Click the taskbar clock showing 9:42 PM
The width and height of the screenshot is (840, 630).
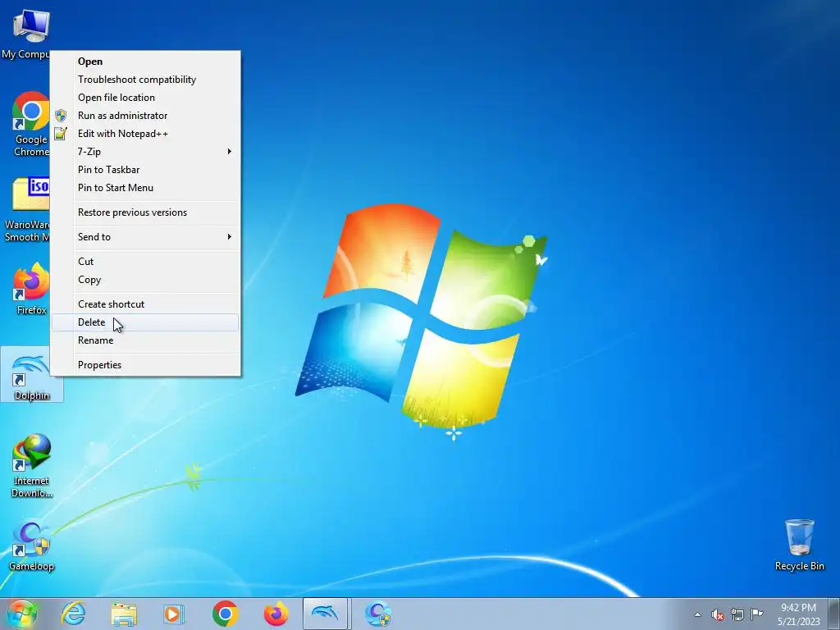pyautogui.click(x=798, y=614)
